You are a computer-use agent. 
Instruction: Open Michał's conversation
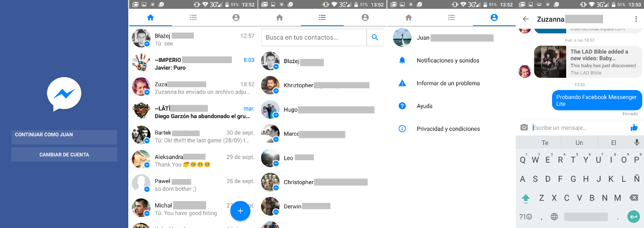[x=193, y=209]
